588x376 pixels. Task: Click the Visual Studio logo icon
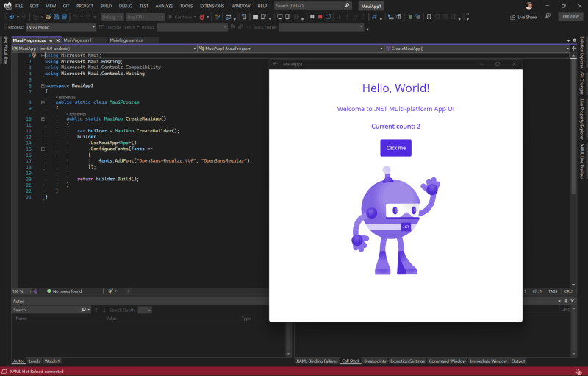[7, 6]
